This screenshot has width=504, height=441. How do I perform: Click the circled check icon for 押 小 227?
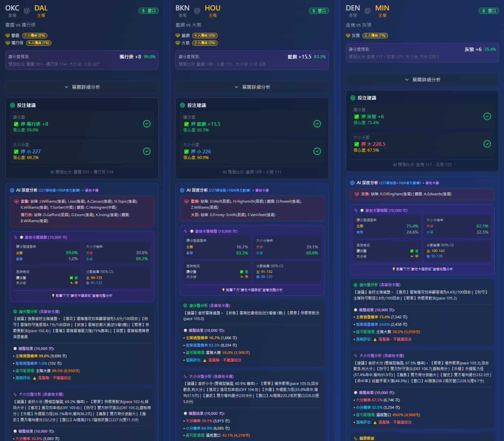[147, 151]
